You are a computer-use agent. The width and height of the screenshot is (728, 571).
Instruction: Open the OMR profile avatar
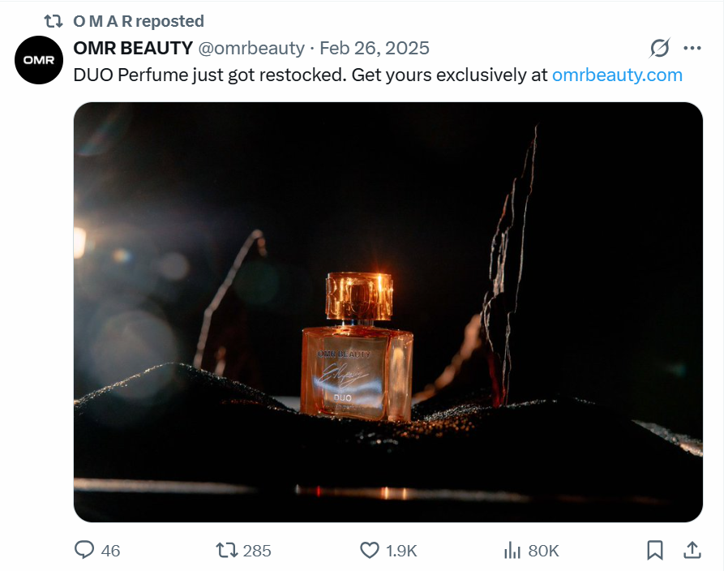click(x=39, y=60)
